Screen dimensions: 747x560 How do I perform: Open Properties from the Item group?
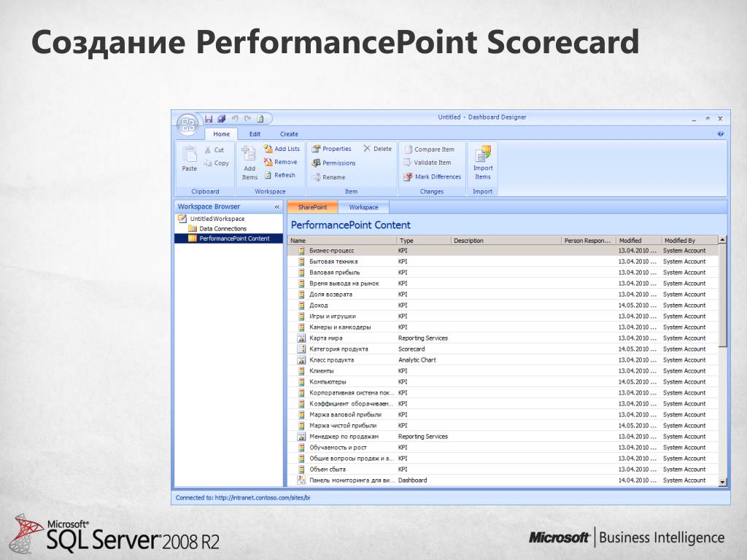point(331,149)
